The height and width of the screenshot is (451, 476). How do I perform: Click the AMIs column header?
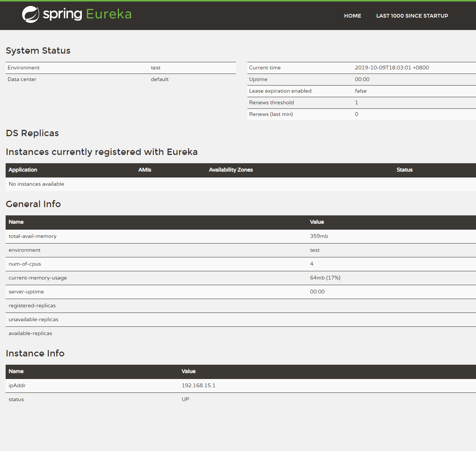pyautogui.click(x=145, y=170)
